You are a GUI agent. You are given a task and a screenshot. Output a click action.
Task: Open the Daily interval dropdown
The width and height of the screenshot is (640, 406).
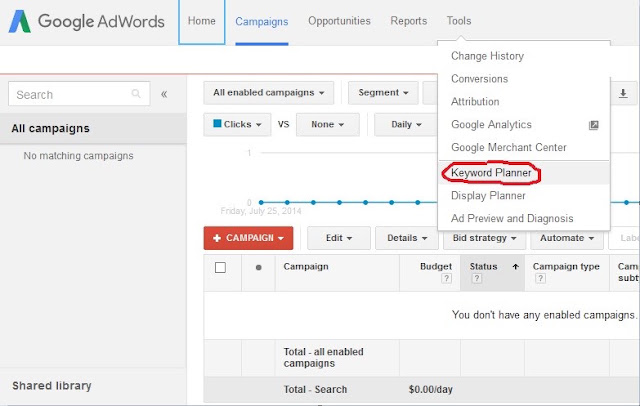pos(406,124)
